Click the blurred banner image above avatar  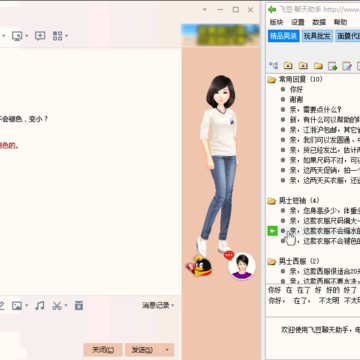click(220, 35)
